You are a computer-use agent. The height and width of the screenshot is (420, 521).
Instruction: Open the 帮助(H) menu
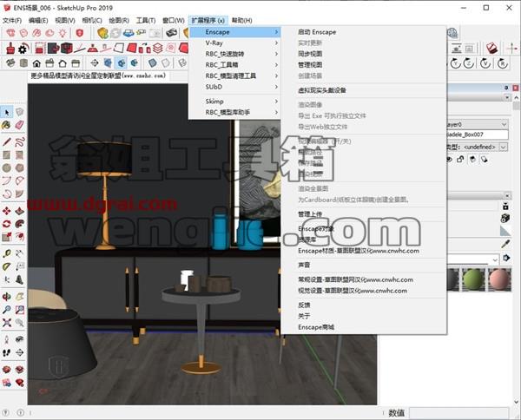point(241,20)
